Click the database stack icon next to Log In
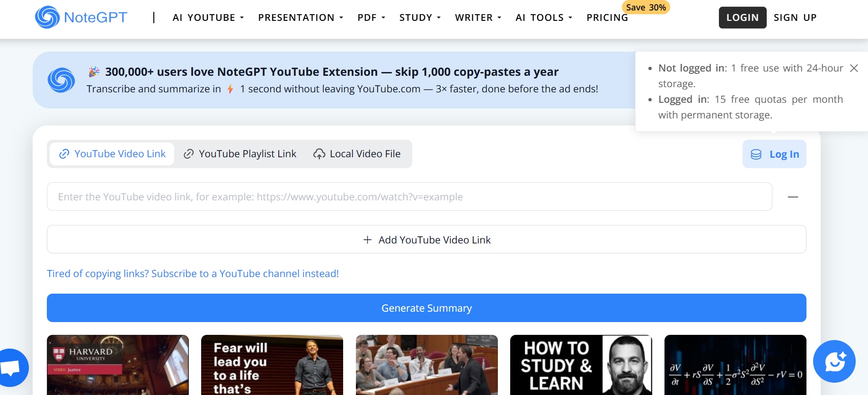 (756, 154)
